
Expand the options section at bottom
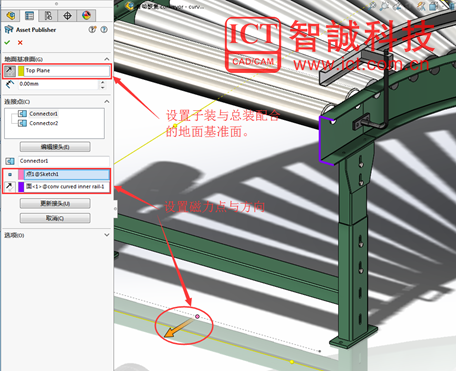(x=107, y=235)
